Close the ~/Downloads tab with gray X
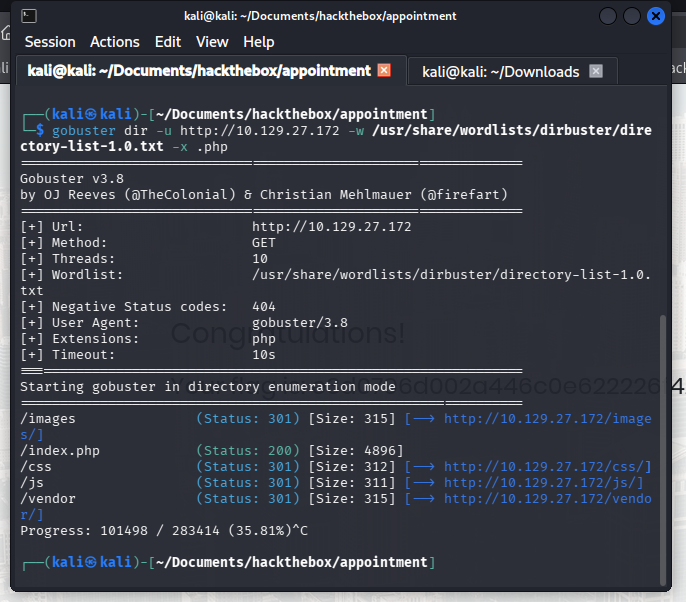The height and width of the screenshot is (602, 686). pos(596,71)
